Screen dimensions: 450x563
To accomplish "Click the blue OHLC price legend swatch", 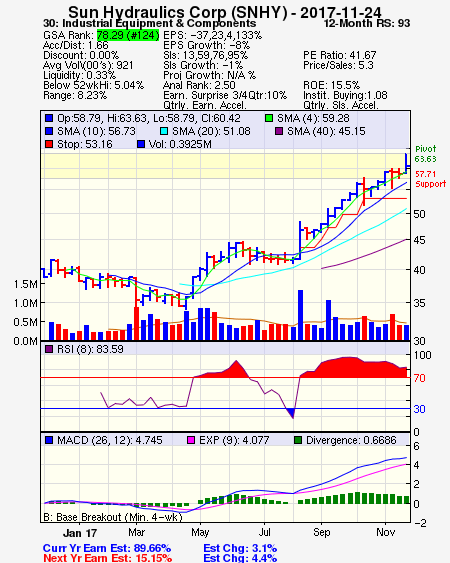I will [49, 118].
